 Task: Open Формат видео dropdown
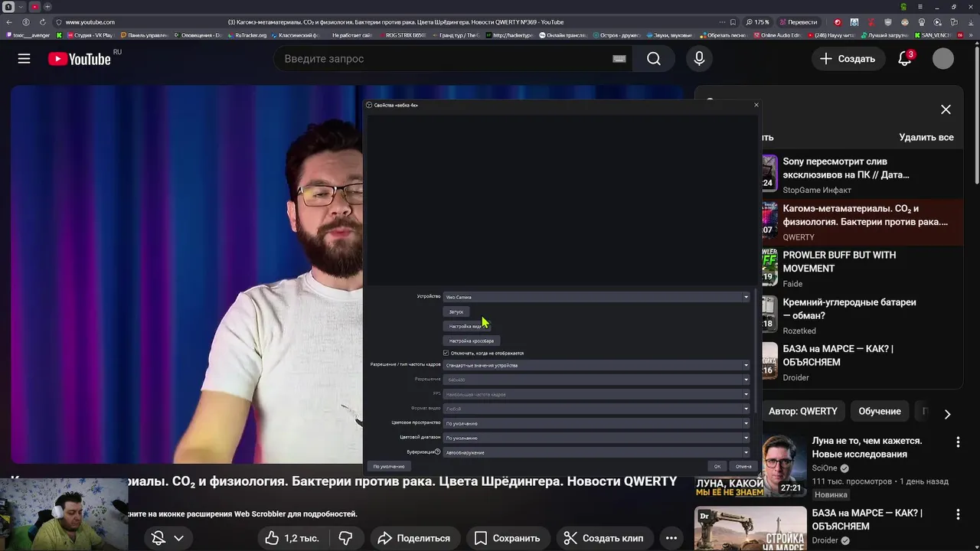[596, 409]
